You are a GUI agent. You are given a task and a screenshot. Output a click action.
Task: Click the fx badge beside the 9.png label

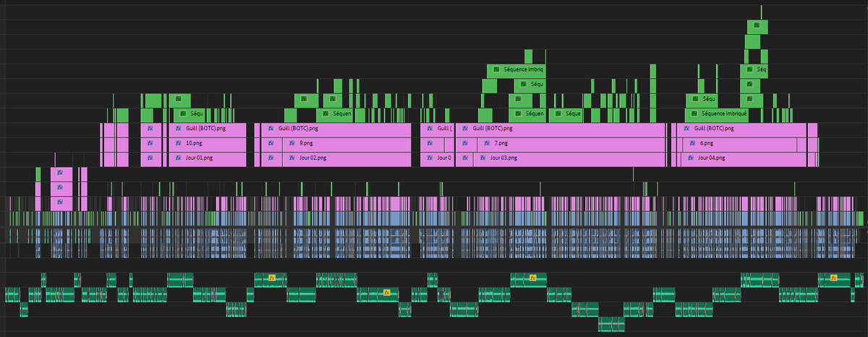click(292, 143)
